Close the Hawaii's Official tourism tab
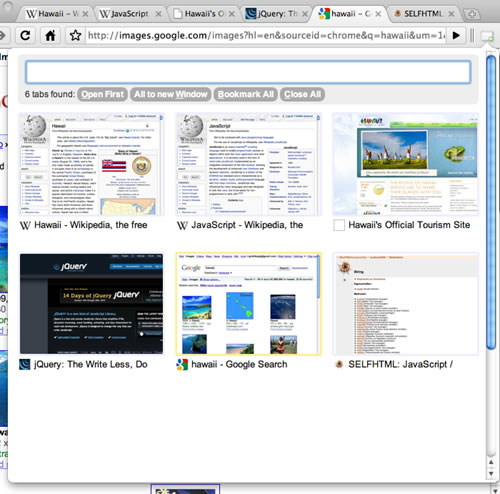 coord(232,14)
